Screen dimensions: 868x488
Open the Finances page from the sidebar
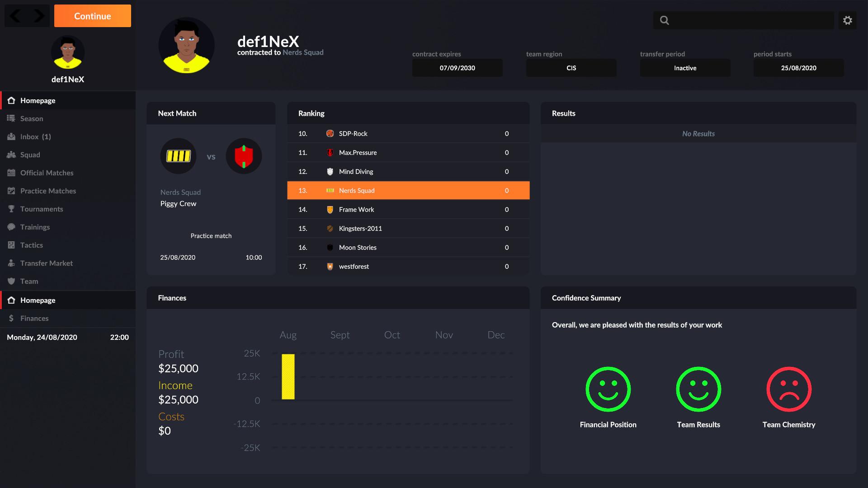pyautogui.click(x=11, y=318)
